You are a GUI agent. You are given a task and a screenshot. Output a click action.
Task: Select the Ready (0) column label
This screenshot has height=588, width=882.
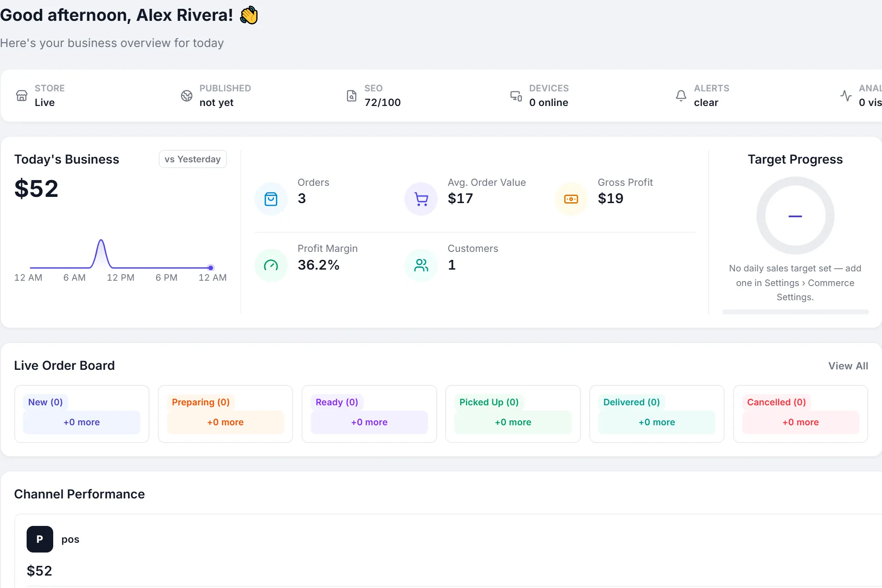coord(337,402)
